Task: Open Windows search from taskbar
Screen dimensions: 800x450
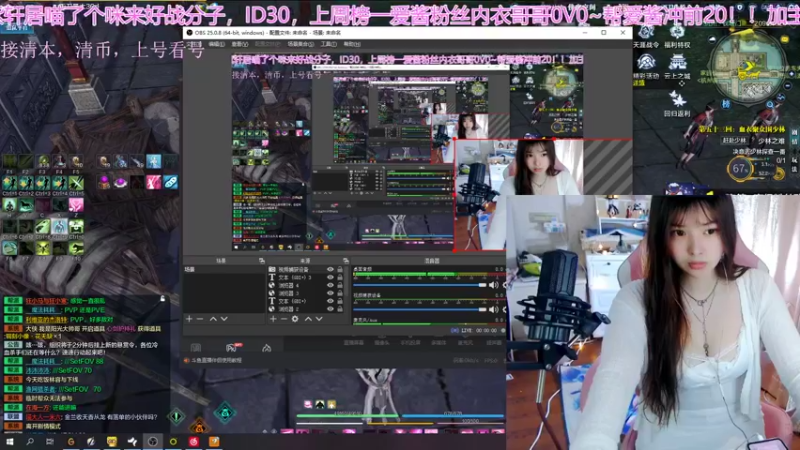Action: pos(30,441)
